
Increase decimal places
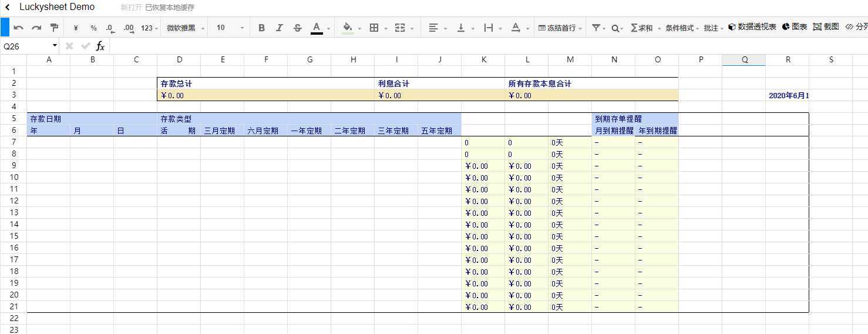(129, 28)
